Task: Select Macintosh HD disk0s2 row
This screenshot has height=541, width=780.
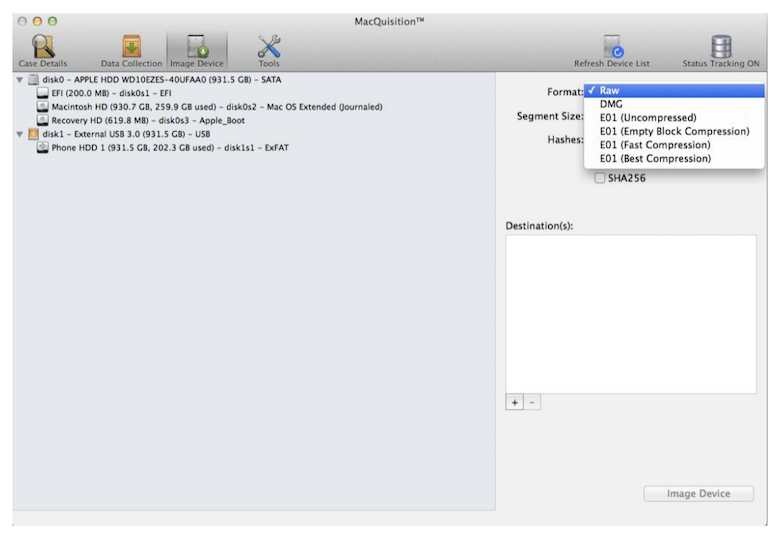Action: [254, 106]
